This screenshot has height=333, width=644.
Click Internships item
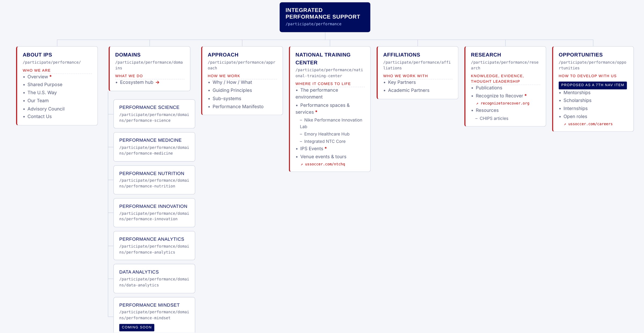click(575, 108)
